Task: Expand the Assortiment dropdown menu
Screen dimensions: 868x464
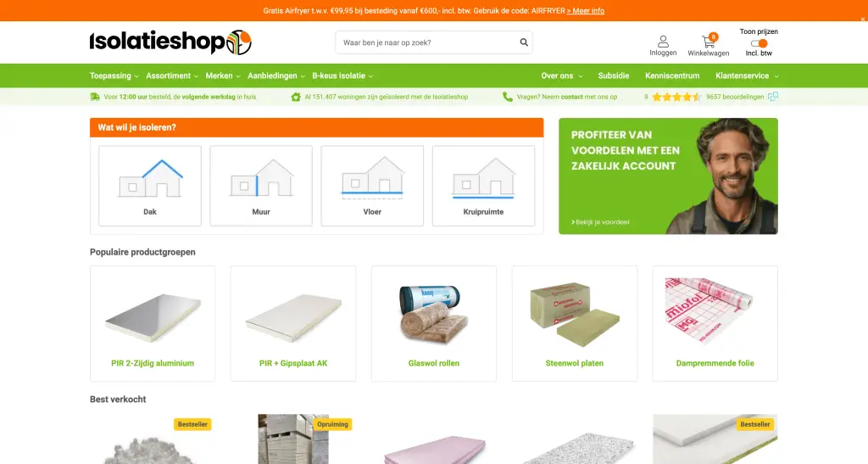Action: coord(172,75)
